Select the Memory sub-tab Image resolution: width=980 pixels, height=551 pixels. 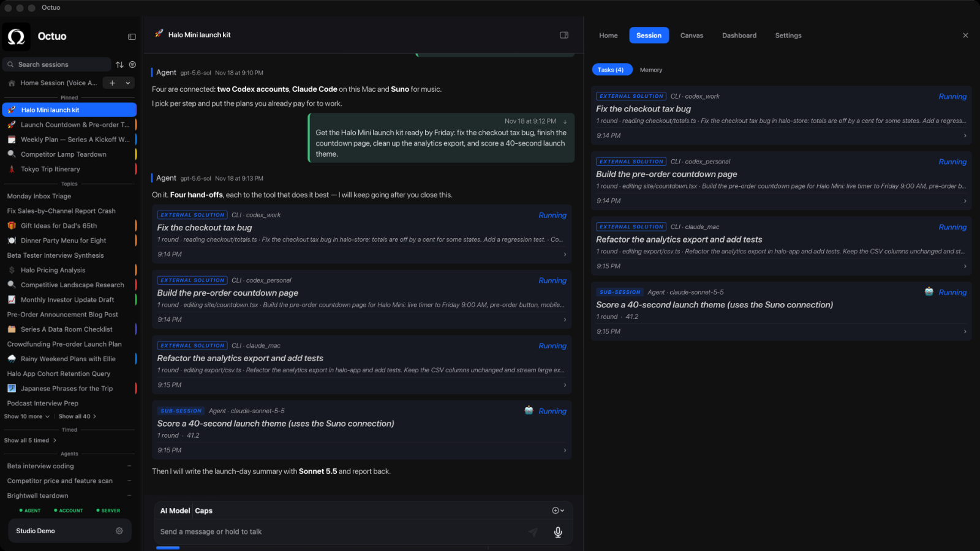click(651, 70)
